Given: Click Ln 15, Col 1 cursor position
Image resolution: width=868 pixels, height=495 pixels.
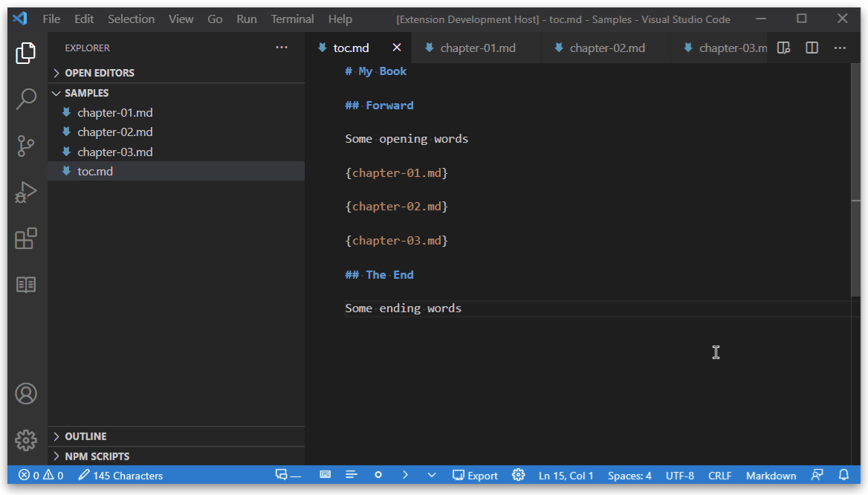Looking at the screenshot, I should pyautogui.click(x=566, y=476).
